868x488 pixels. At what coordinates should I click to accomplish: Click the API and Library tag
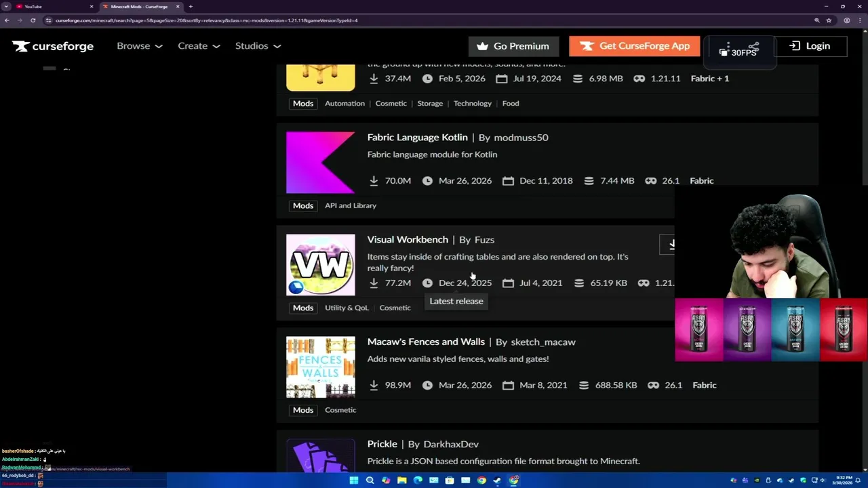351,205
